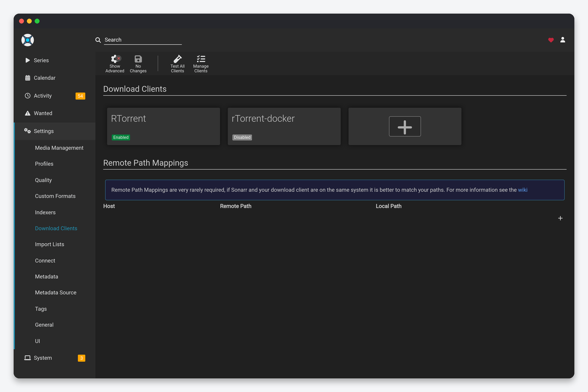Go to General settings

[44, 325]
